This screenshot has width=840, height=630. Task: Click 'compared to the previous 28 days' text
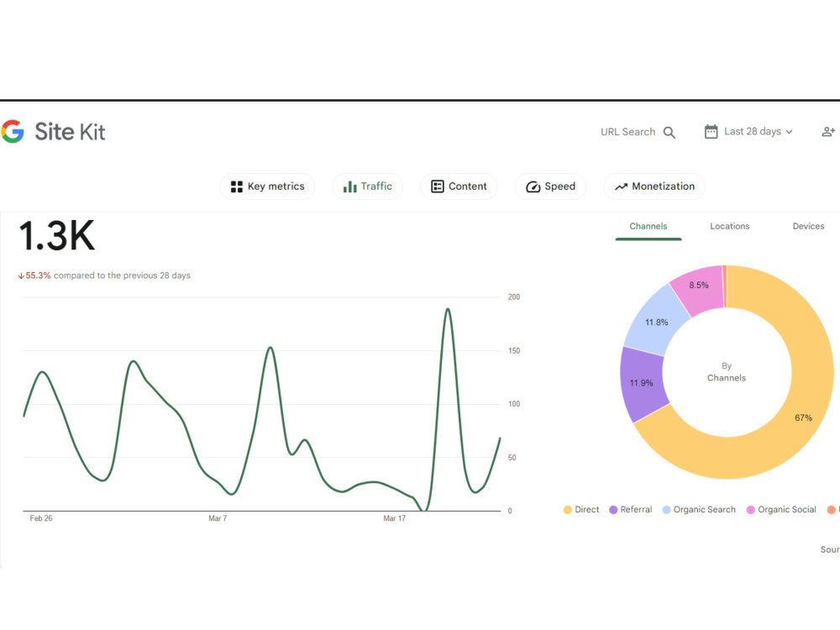click(x=122, y=276)
